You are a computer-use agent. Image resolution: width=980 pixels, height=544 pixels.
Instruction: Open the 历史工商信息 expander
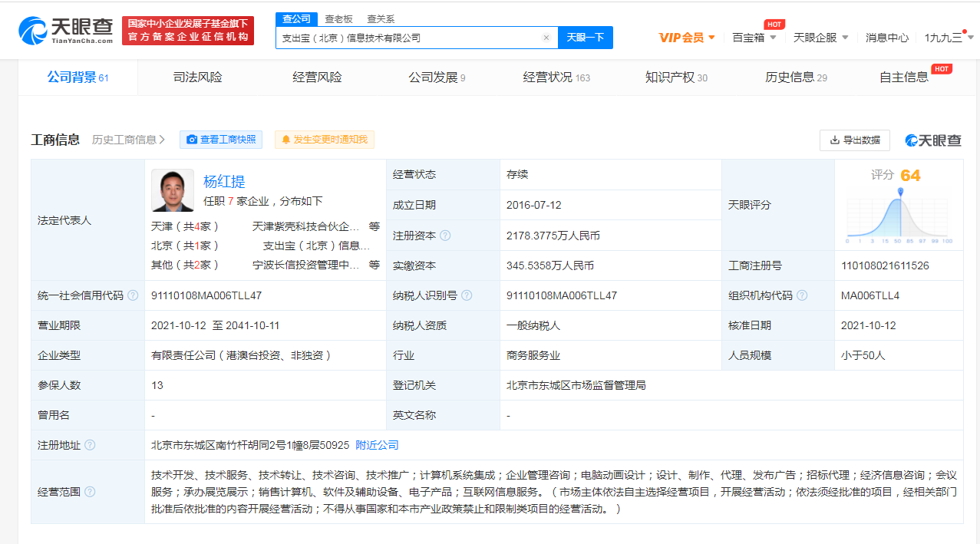tap(128, 140)
